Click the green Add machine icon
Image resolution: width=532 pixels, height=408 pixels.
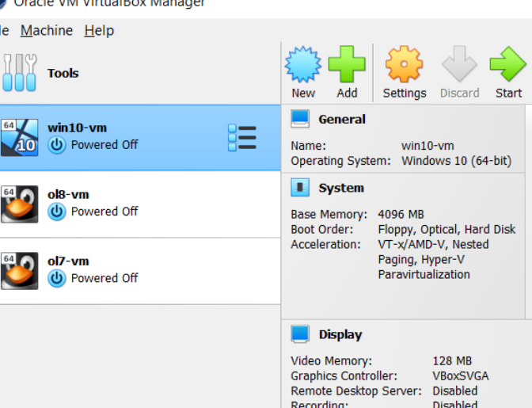pos(347,64)
